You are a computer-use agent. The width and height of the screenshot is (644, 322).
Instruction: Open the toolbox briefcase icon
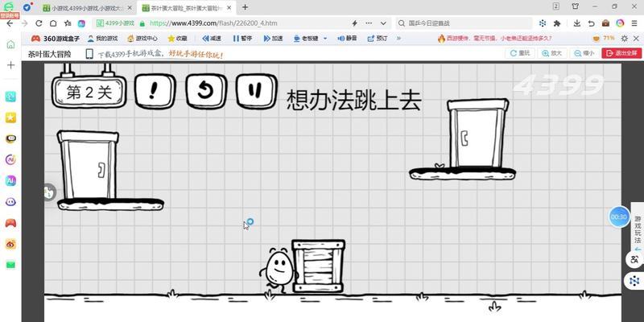tap(605, 23)
